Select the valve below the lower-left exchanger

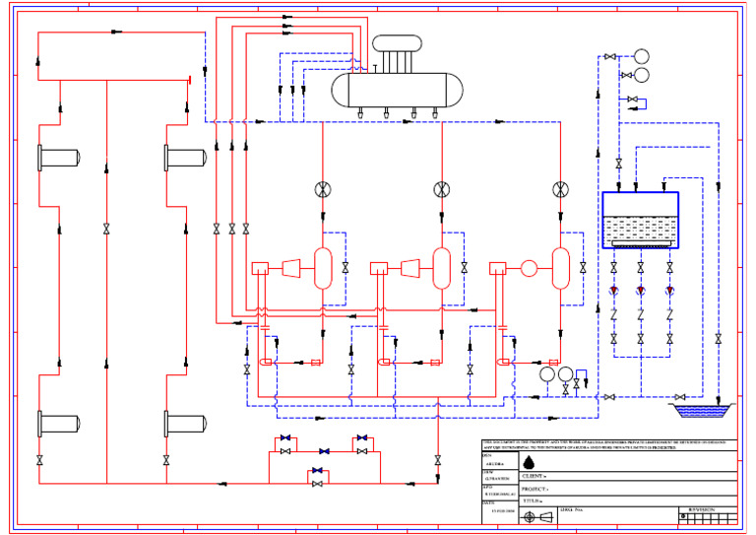(x=39, y=460)
